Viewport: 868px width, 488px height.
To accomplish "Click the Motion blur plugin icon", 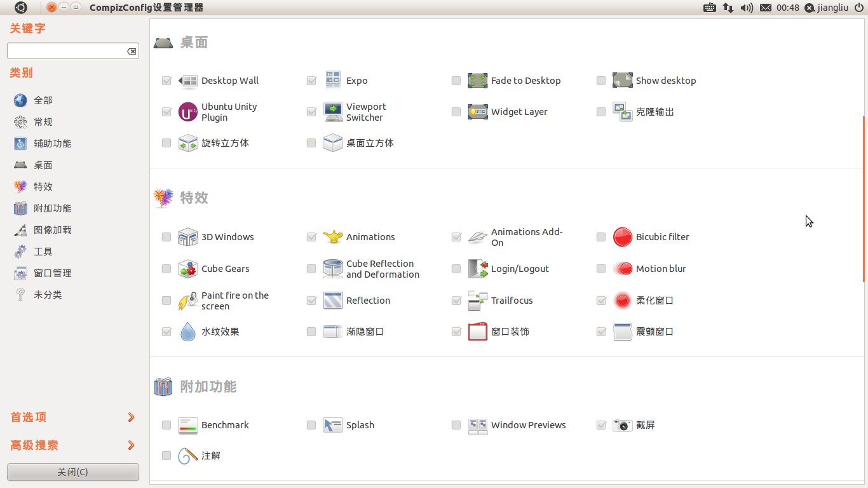I will 623,269.
